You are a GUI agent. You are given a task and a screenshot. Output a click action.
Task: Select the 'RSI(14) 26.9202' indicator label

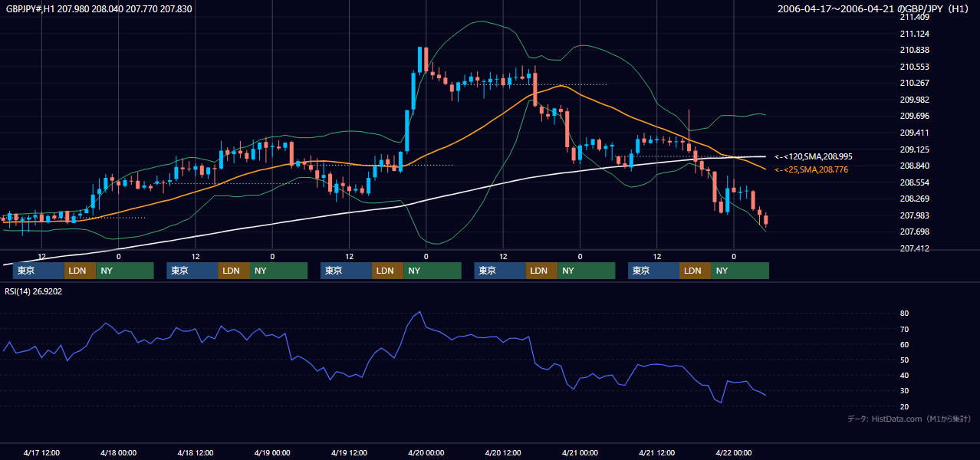(33, 291)
